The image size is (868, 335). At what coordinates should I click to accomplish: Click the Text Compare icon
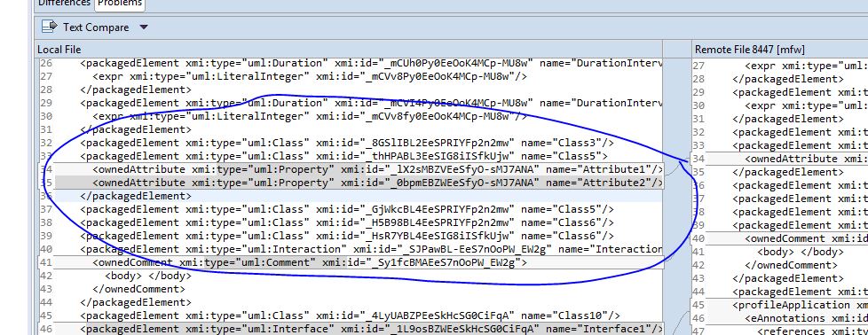pos(50,27)
